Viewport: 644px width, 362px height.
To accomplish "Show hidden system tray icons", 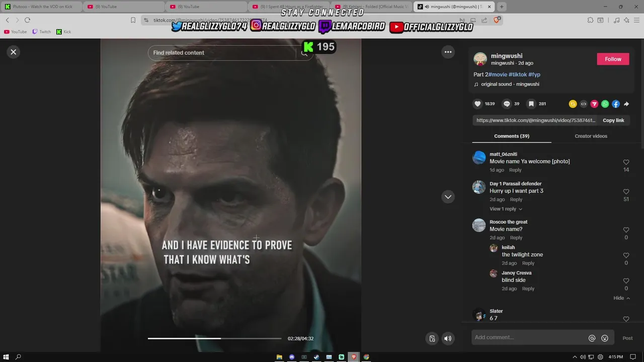I will [x=575, y=357].
